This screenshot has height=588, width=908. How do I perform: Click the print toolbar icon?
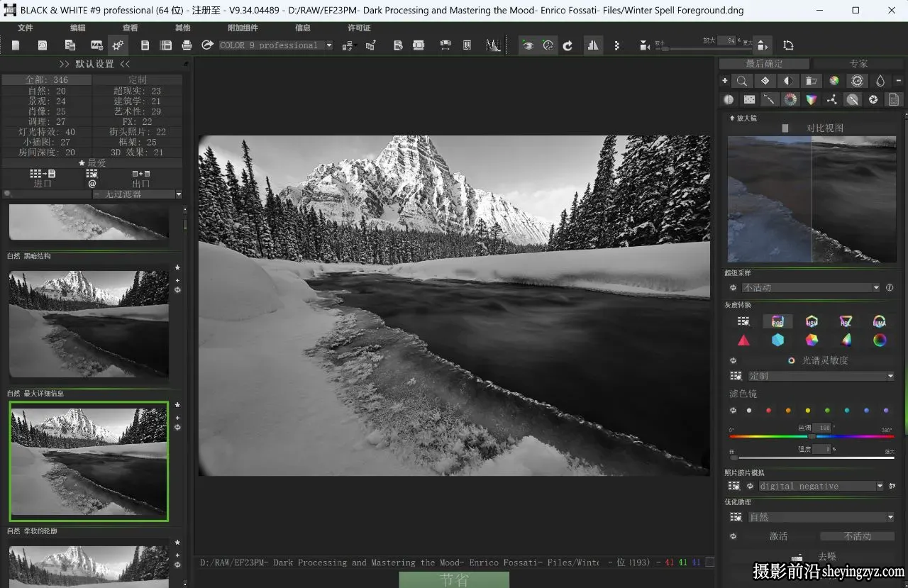(187, 45)
